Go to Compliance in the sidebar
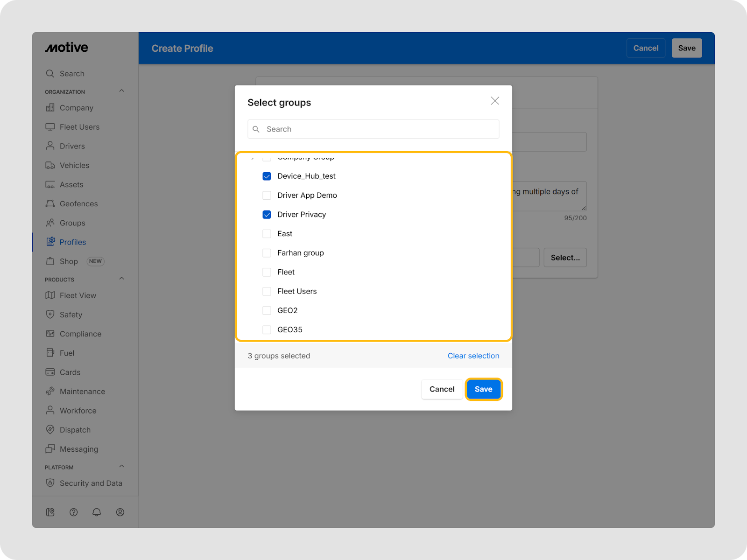Screen dimensions: 747x560 (80, 334)
